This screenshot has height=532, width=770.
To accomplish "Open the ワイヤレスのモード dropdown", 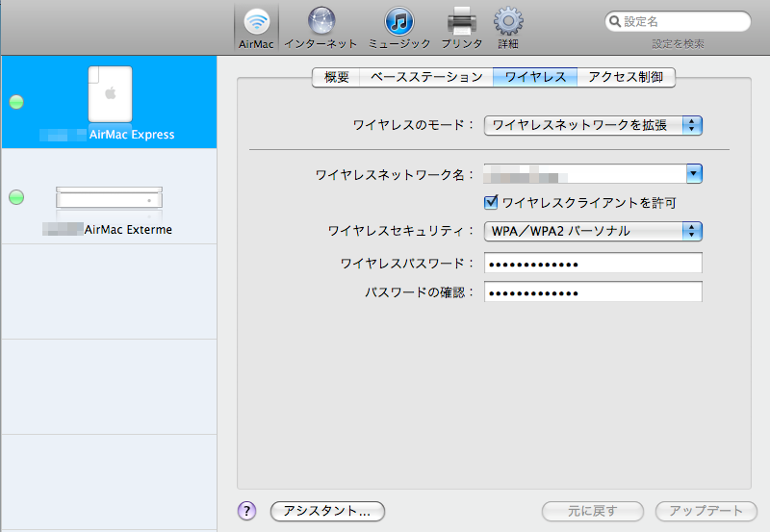I will pos(593,125).
